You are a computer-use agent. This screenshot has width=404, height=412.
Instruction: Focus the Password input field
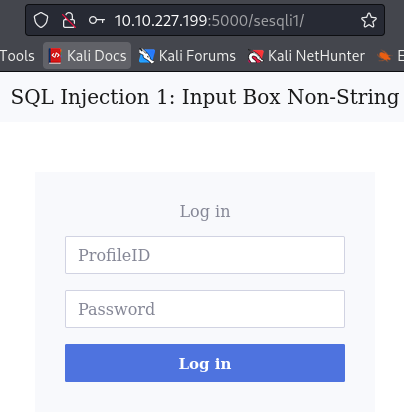tap(205, 309)
